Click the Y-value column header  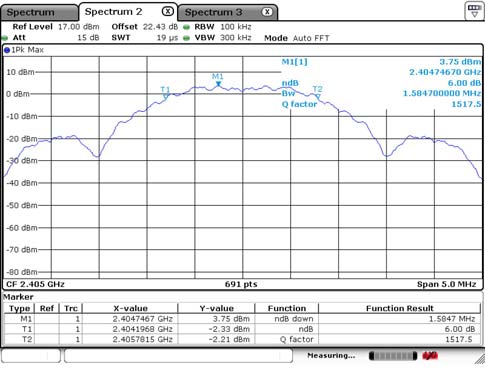[x=217, y=308]
